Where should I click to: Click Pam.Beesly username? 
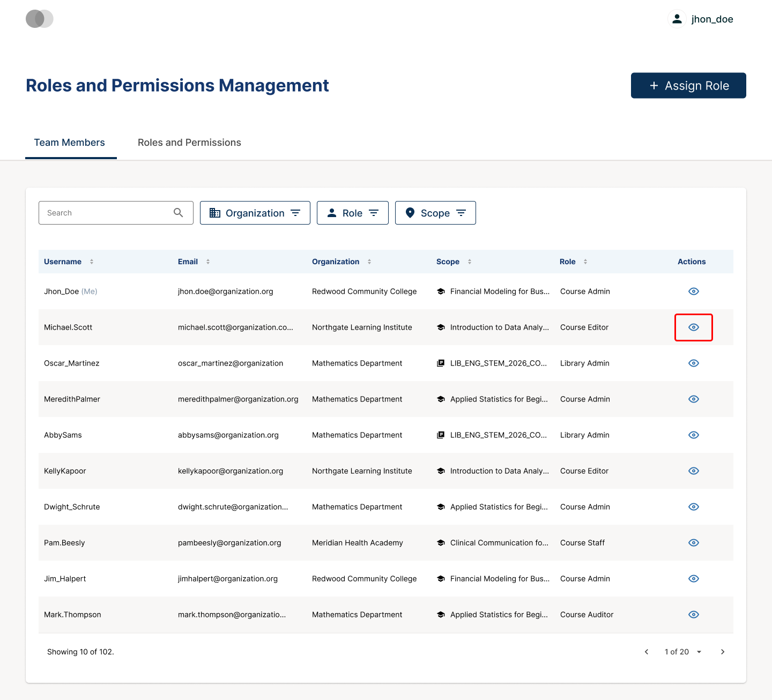[x=64, y=543]
